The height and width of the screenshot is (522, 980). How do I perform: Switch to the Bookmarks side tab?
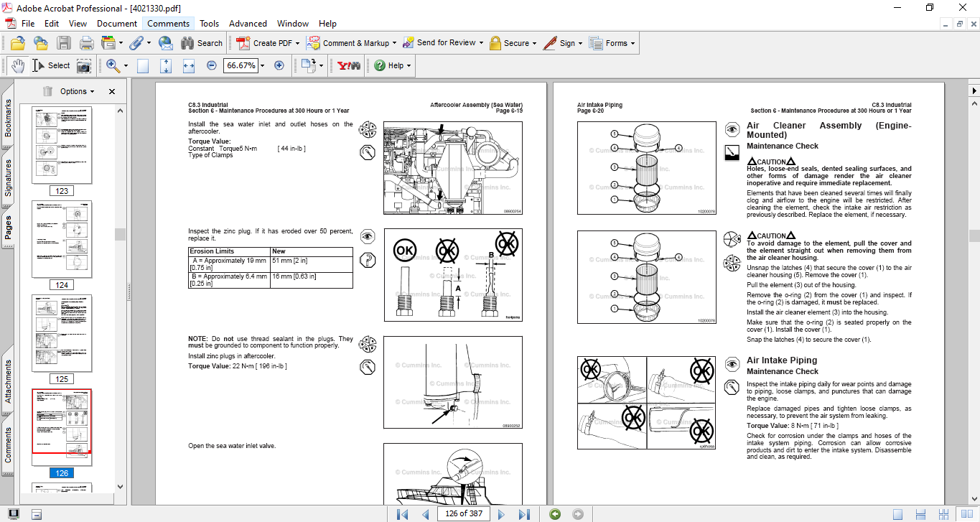(8, 118)
